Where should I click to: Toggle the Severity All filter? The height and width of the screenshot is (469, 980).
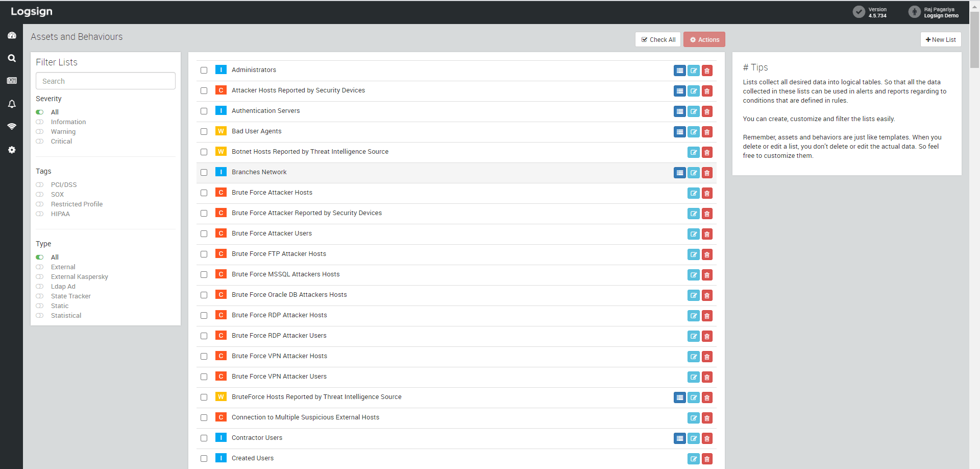40,112
